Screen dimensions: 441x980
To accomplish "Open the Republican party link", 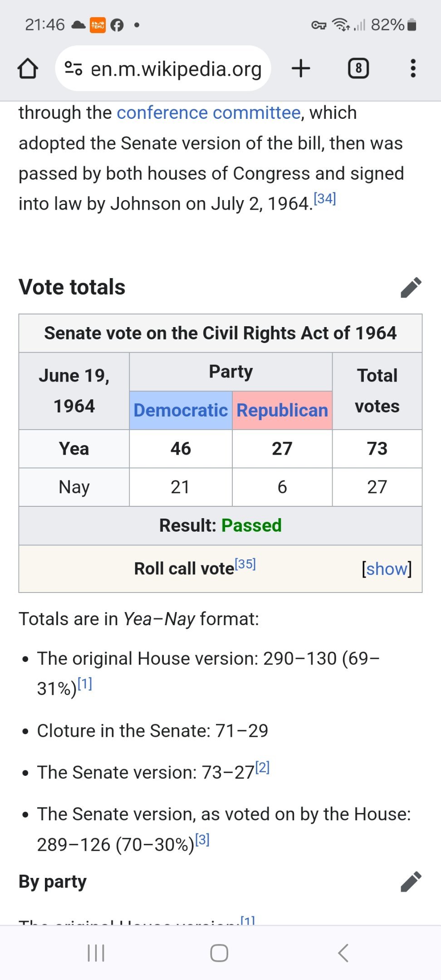I will (x=282, y=410).
